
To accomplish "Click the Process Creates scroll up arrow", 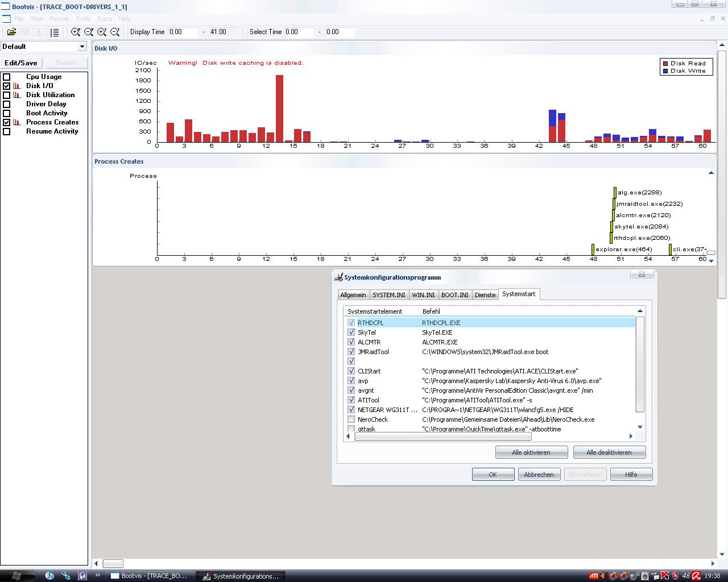I will click(711, 173).
